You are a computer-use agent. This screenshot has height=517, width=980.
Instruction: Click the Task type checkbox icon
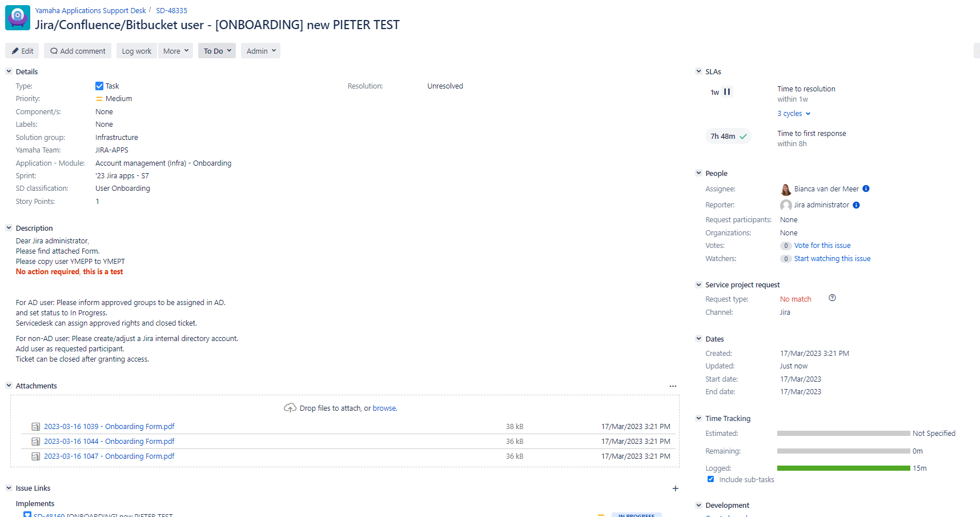click(99, 86)
